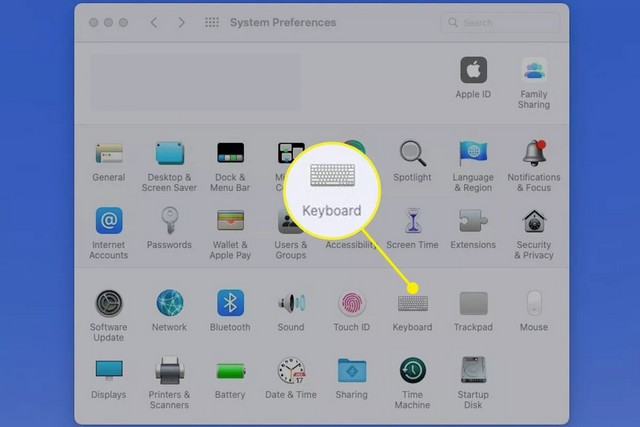The image size is (640, 427).
Task: Click the user account banner area
Action: pyautogui.click(x=195, y=82)
